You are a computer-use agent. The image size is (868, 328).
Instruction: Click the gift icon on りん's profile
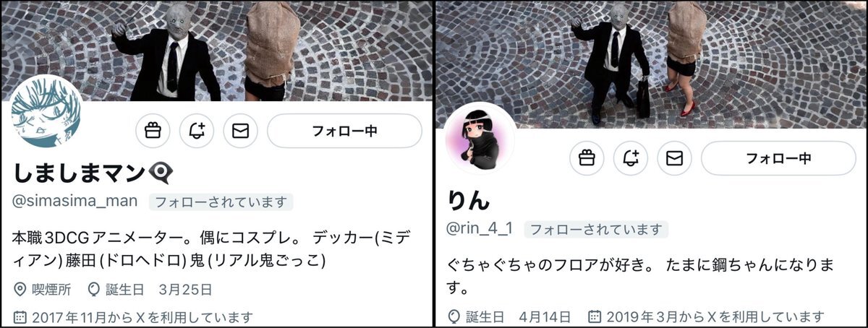[x=587, y=158]
